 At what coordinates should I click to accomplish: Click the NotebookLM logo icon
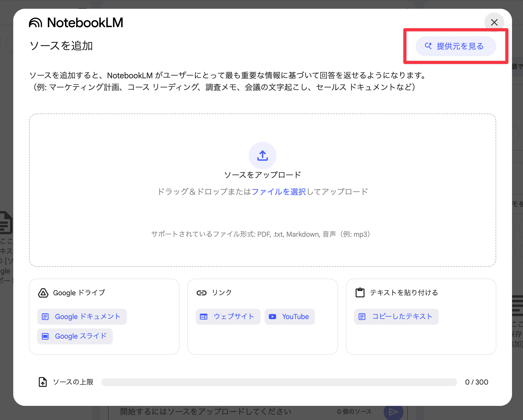pyautogui.click(x=35, y=23)
